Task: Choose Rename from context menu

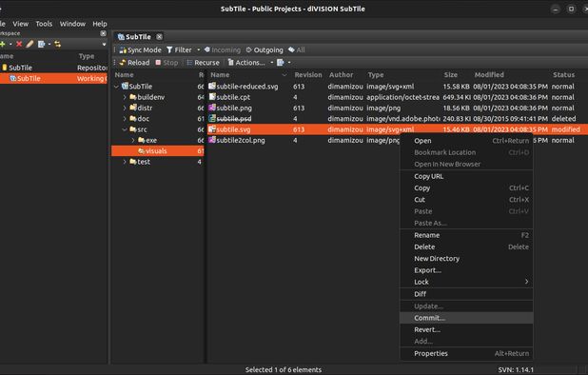Action: (466, 235)
